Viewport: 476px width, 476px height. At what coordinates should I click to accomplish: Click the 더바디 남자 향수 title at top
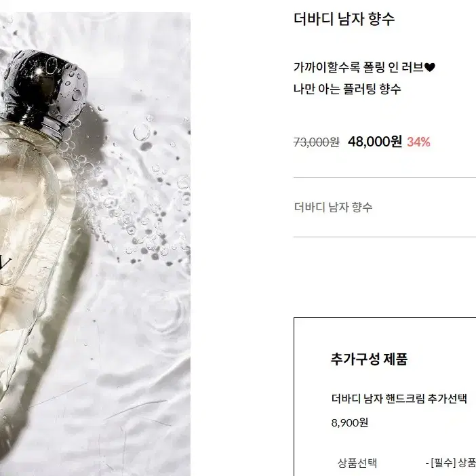[x=344, y=18]
